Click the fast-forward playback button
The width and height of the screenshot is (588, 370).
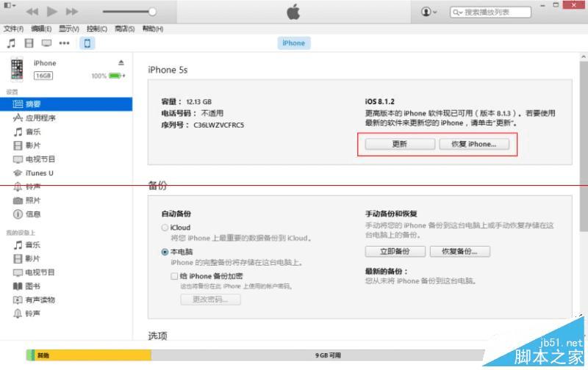tap(71, 12)
